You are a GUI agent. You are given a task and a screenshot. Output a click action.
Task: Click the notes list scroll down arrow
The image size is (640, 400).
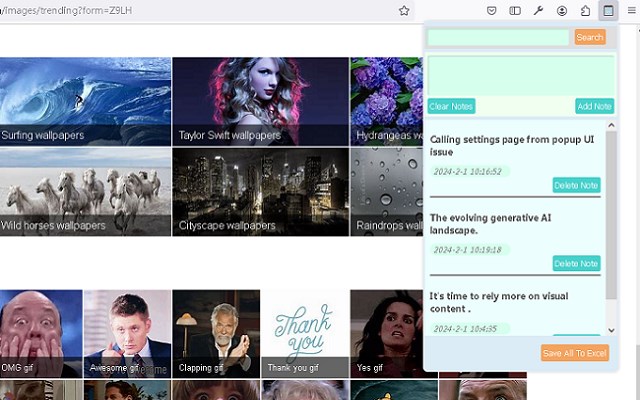(611, 330)
